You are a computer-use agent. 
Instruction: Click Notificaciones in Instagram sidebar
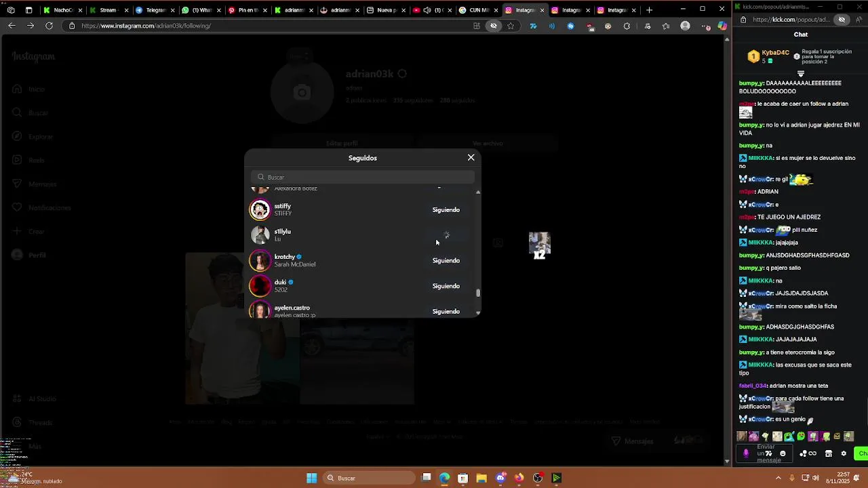41,207
